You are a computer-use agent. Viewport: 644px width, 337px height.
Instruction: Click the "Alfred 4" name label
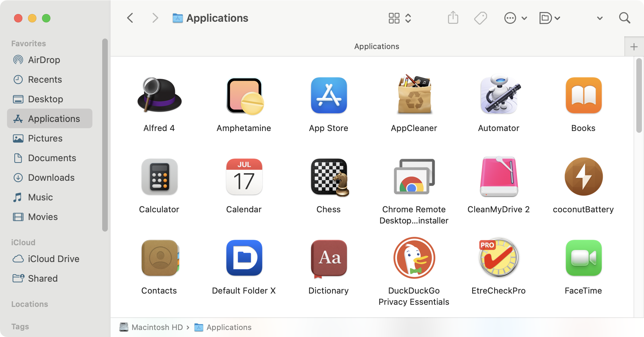159,128
